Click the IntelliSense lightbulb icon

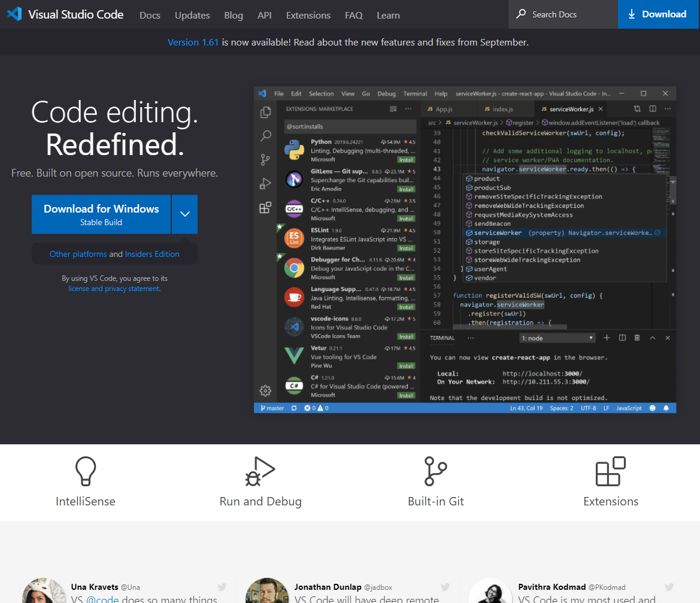click(x=85, y=471)
